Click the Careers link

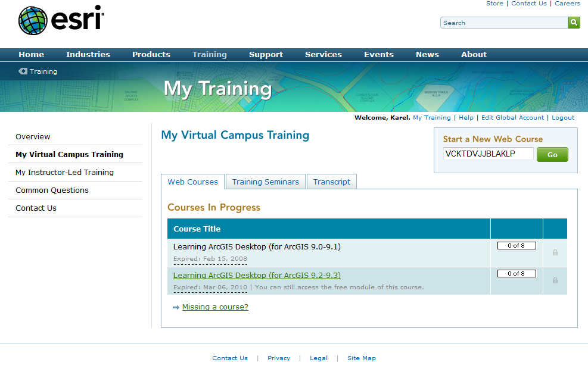[567, 4]
